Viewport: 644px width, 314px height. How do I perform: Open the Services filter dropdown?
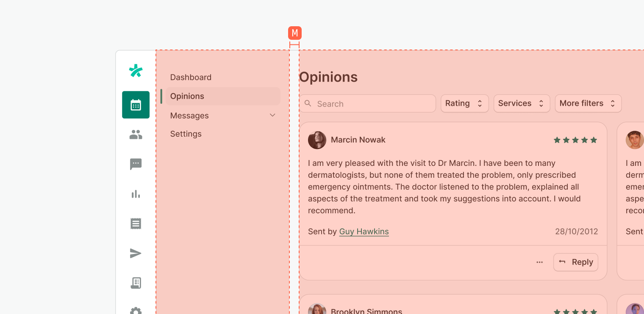point(522,103)
